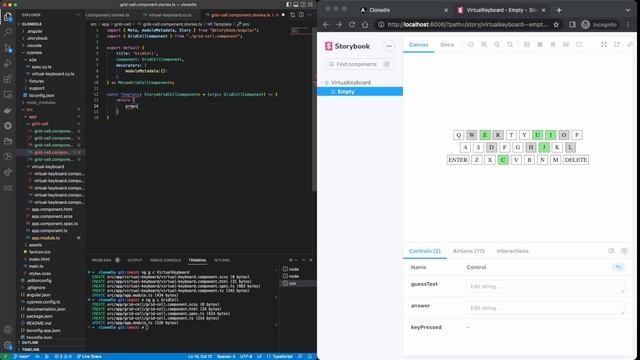Image resolution: width=640 pixels, height=360 pixels.
Task: Expand the .angular folder in Explorer
Action: pos(35,31)
